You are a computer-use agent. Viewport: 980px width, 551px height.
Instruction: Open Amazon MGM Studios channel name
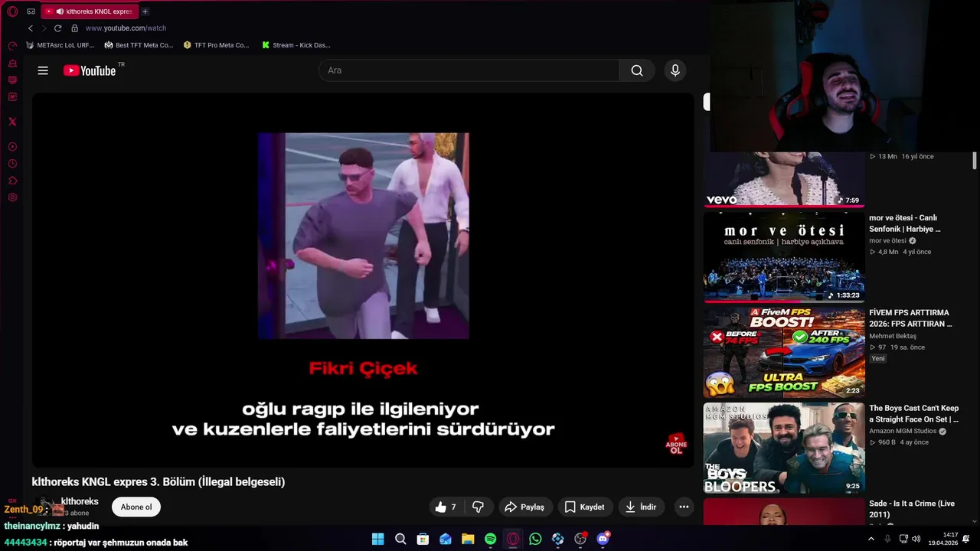(x=903, y=432)
